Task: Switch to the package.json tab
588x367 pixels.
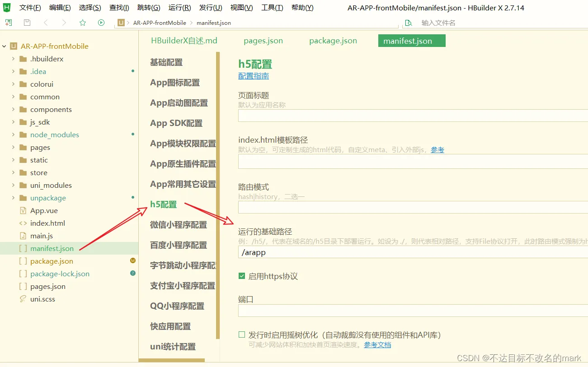Action: click(x=333, y=41)
